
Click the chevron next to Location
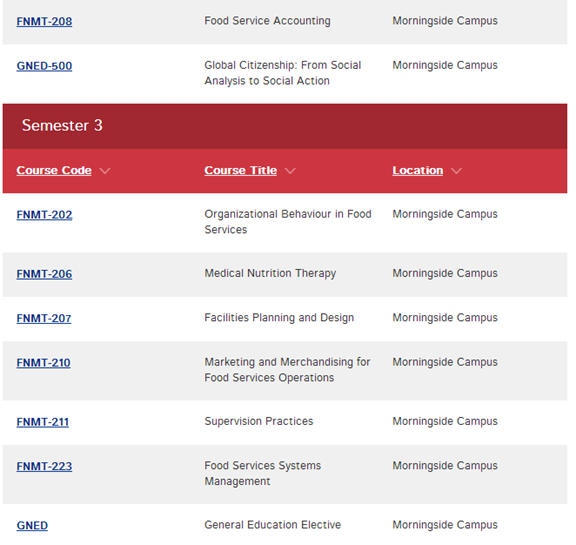click(x=456, y=171)
